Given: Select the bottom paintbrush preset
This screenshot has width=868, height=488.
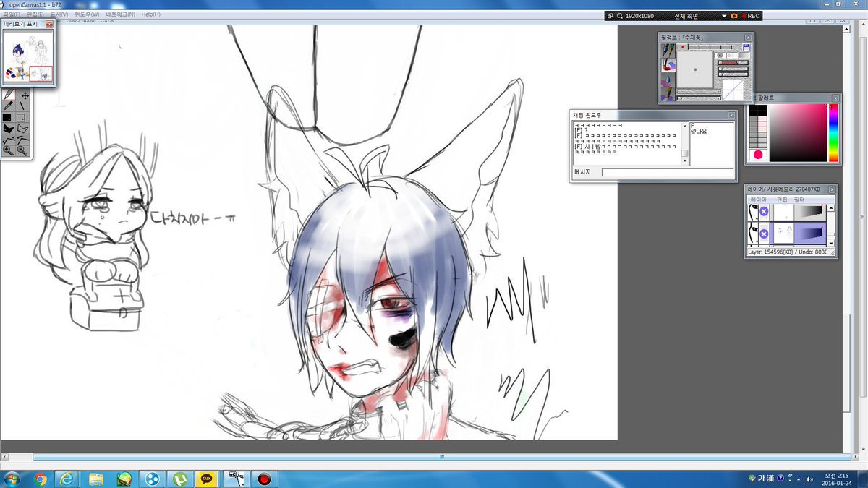Looking at the screenshot, I should coord(667,93).
